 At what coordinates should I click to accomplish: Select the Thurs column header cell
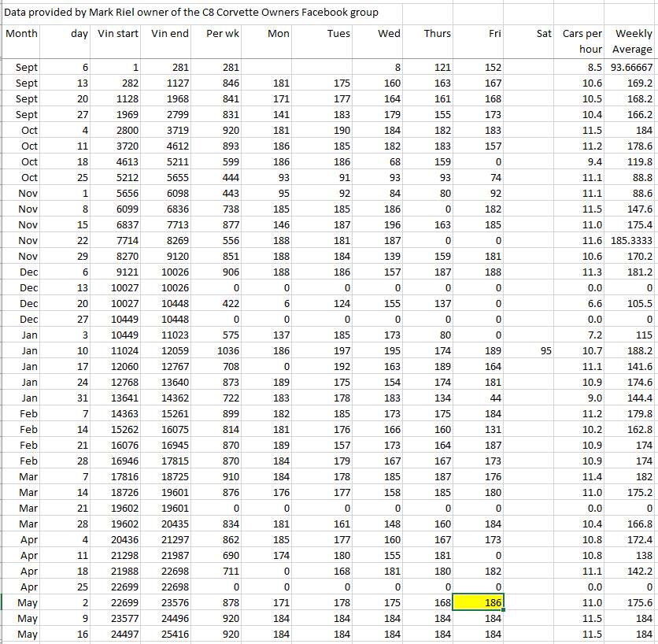(x=437, y=34)
